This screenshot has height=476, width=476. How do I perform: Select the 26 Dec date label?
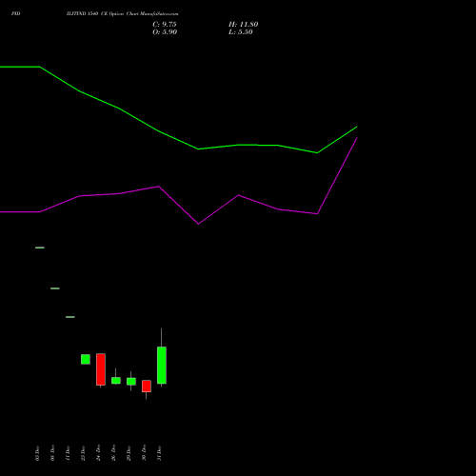click(x=113, y=453)
